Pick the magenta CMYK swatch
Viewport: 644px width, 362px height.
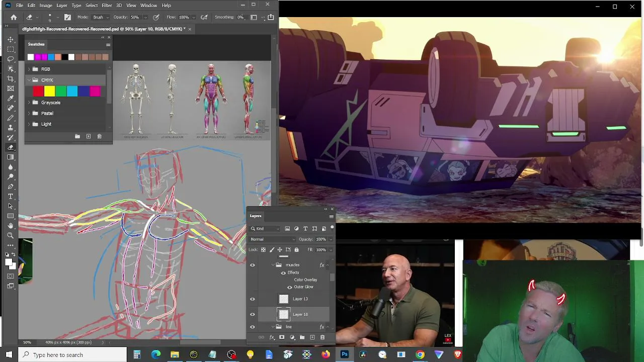[95, 91]
